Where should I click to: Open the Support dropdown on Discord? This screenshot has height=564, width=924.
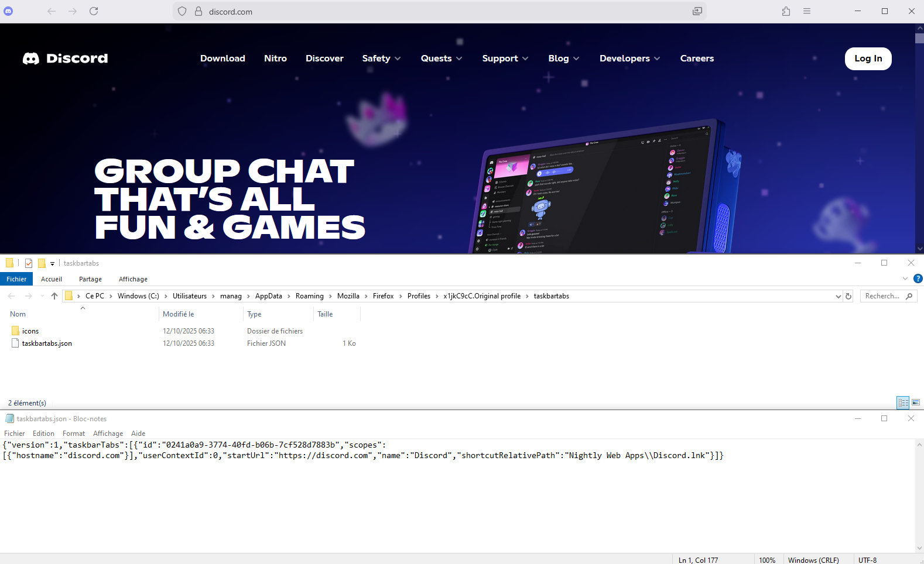point(505,59)
